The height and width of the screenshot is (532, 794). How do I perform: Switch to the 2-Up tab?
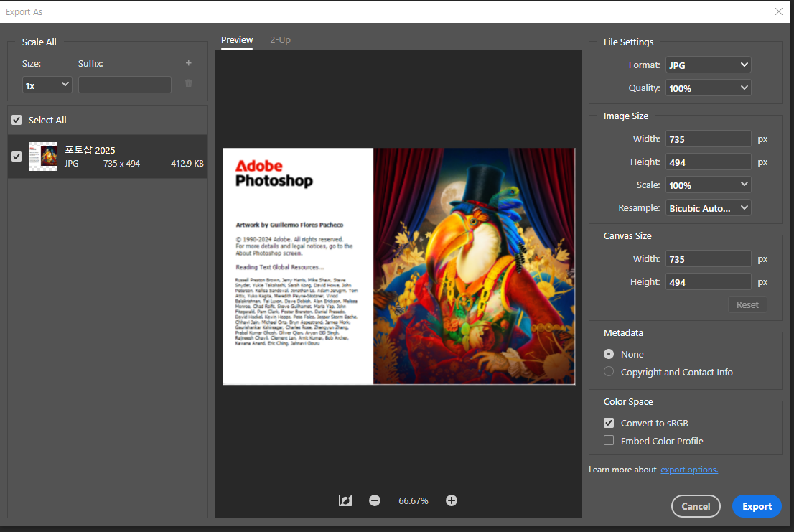[280, 40]
